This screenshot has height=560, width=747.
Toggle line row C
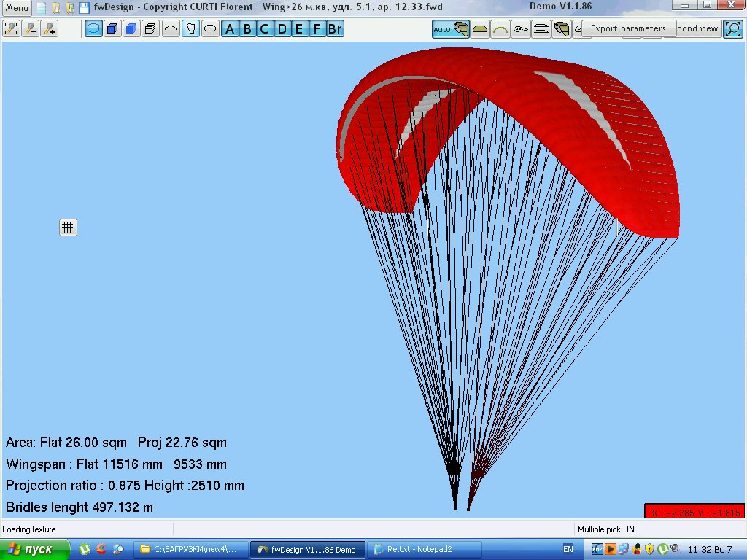[265, 29]
